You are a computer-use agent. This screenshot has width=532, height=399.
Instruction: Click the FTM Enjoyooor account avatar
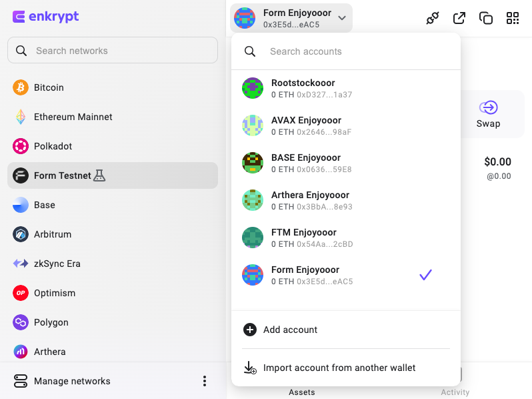click(253, 238)
